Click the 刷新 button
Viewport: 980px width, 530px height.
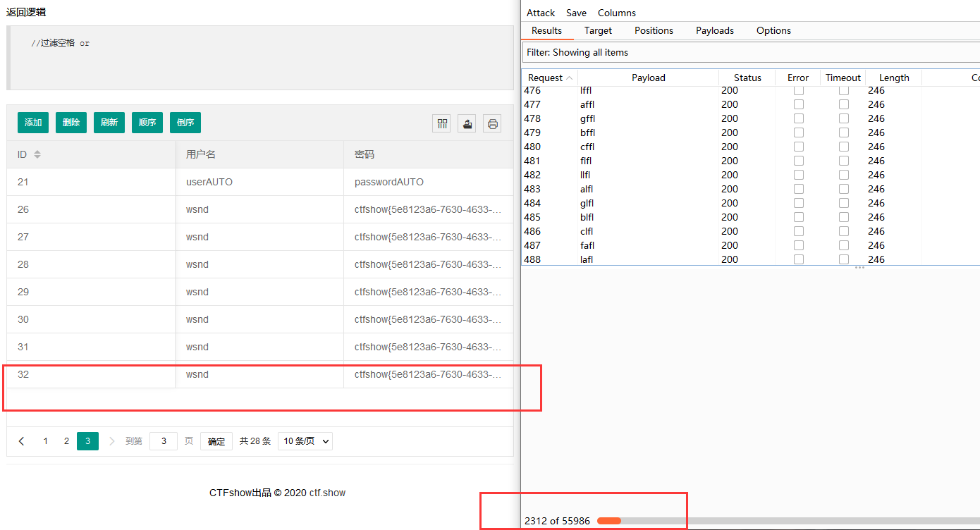[x=109, y=123]
